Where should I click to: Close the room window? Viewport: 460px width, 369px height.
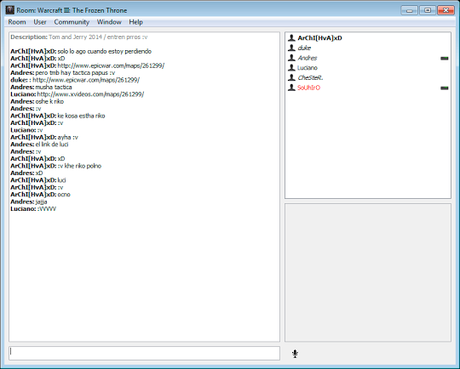[446, 10]
